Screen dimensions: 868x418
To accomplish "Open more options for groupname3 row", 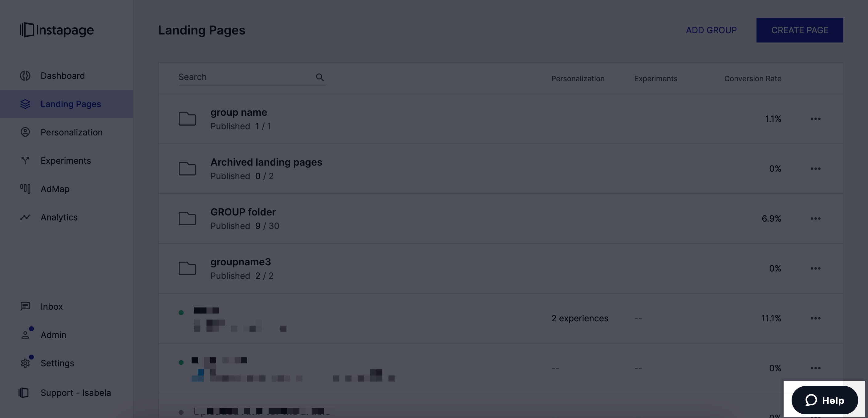I will coord(815,268).
